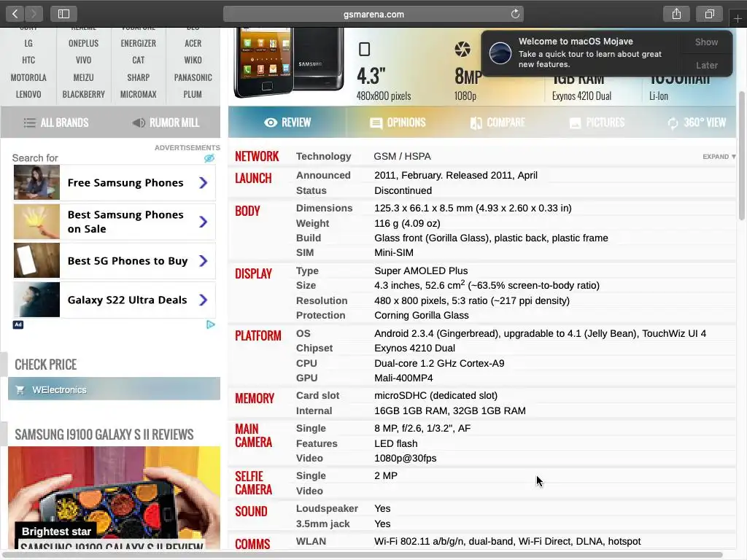Show all tabs overview icon
Viewport: 747px width, 560px height.
tap(710, 14)
